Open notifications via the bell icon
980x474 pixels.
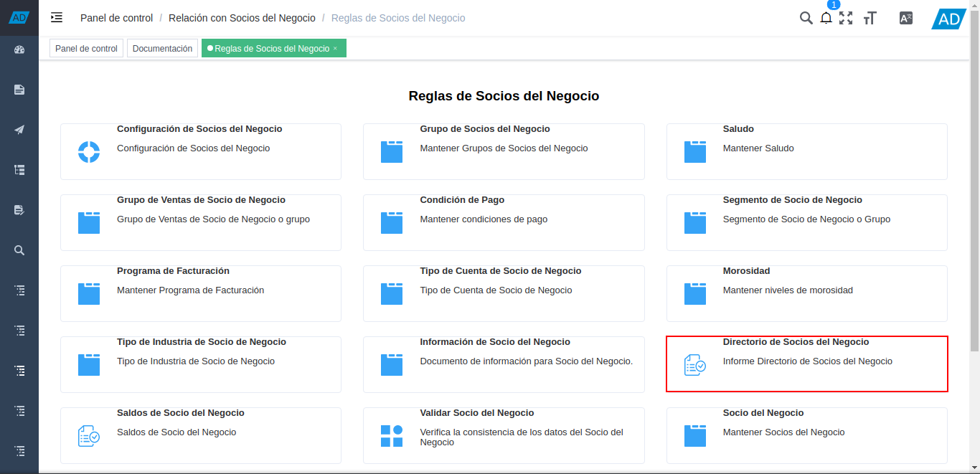tap(826, 19)
